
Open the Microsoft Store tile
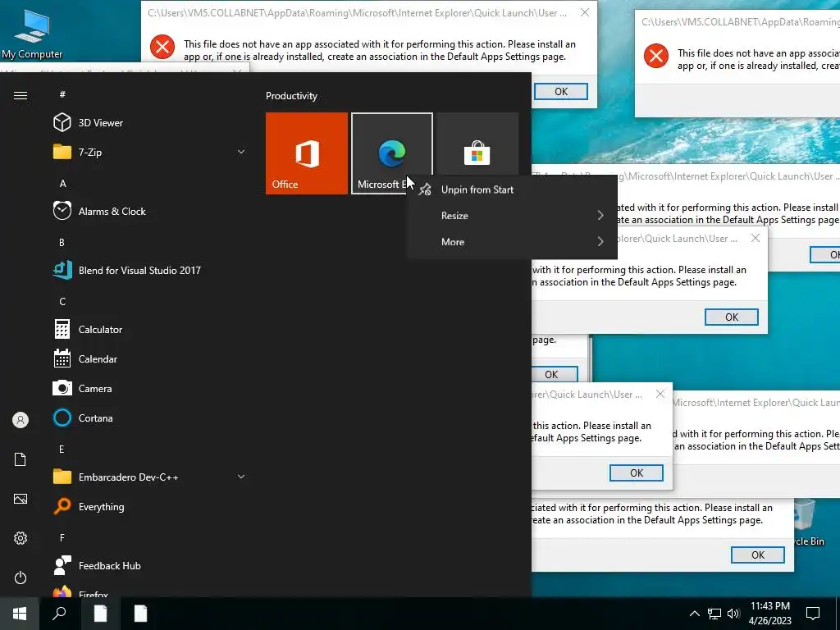tap(477, 144)
